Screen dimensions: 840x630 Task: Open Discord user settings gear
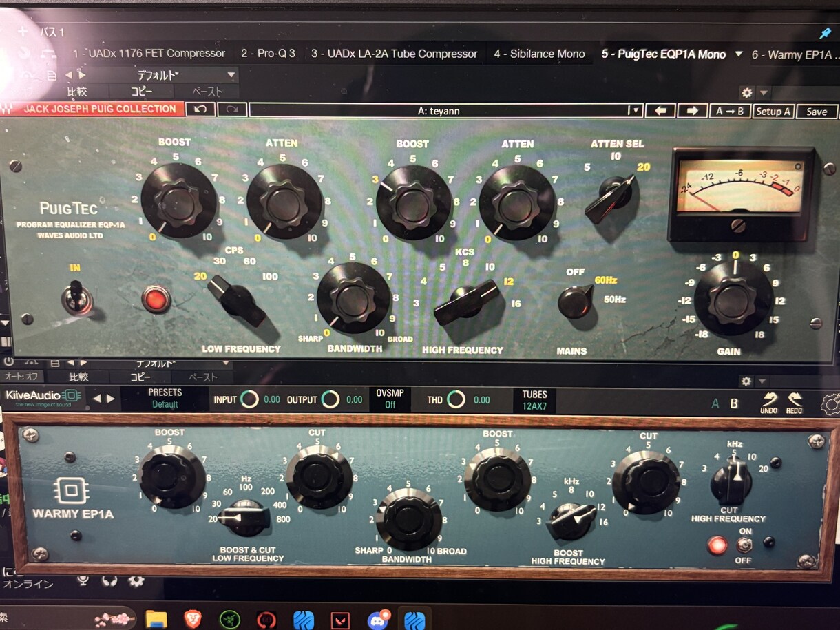[136, 580]
